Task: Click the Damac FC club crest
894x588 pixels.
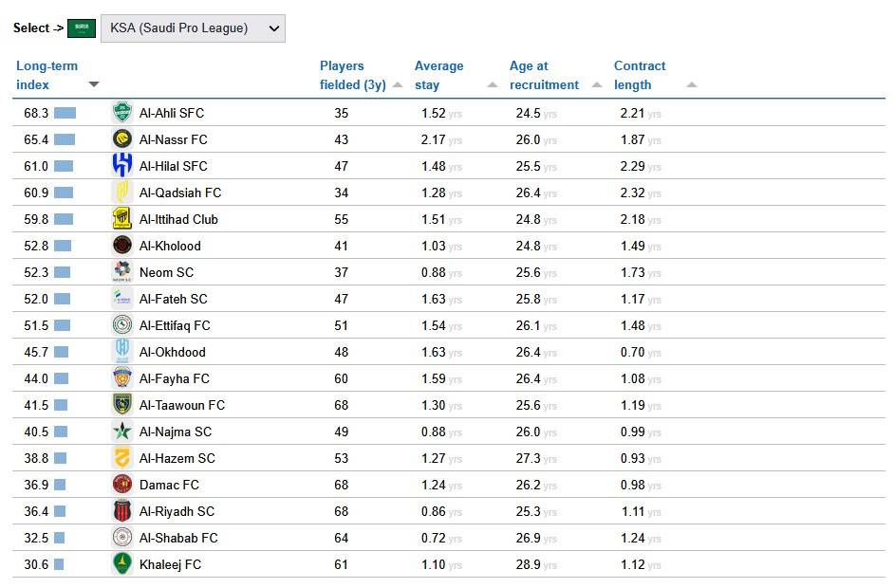Action: point(121,485)
